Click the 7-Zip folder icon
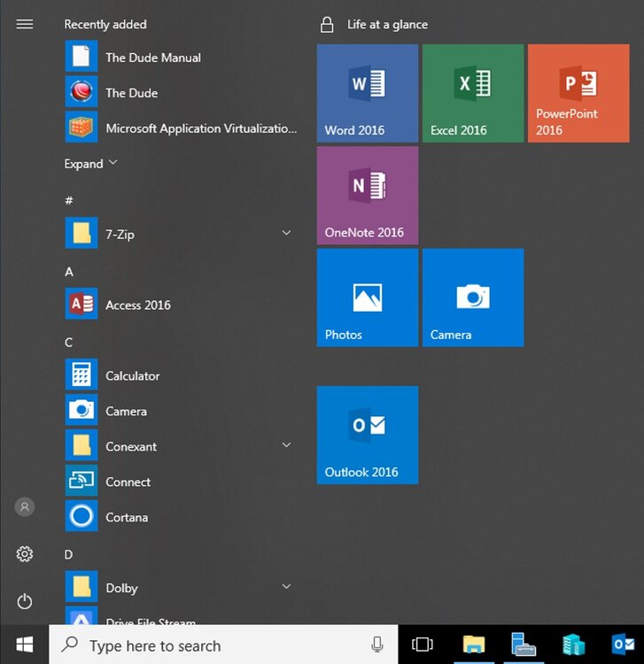The image size is (644, 664). coord(81,233)
